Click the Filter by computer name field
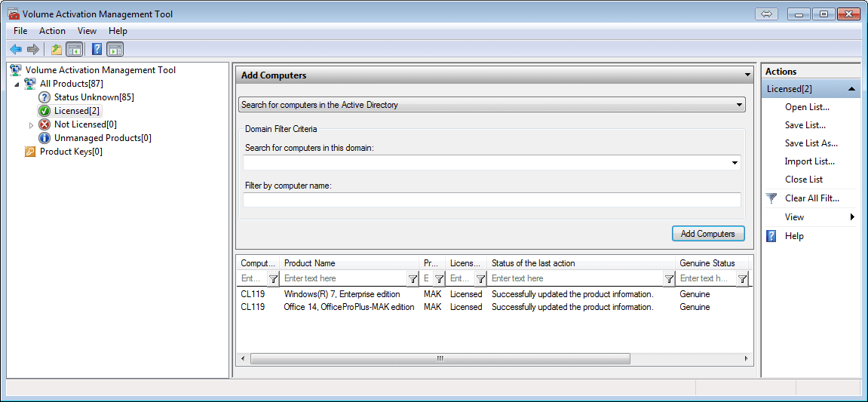The height and width of the screenshot is (402, 868). coord(492,201)
